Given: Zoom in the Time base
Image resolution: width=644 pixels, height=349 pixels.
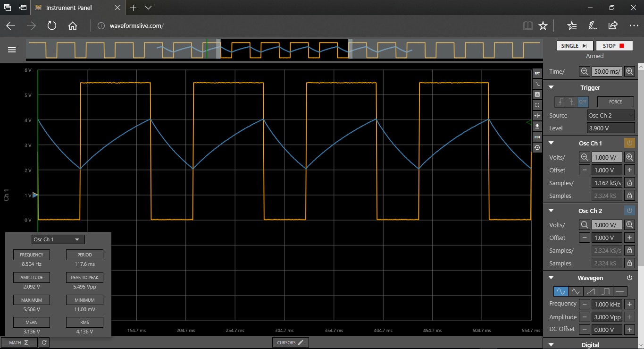Looking at the screenshot, I should [629, 71].
